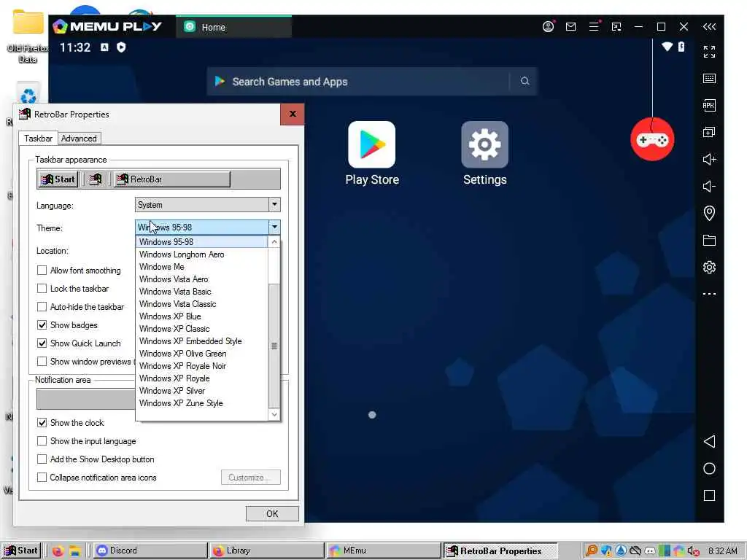747x560 pixels.
Task: Toggle MEmu fullscreen mode icon
Action: tap(709, 52)
